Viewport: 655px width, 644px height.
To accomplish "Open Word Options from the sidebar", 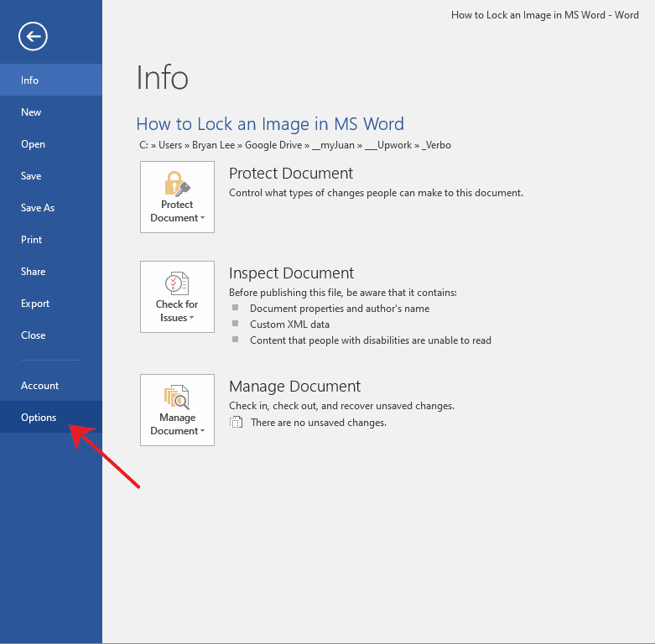I will pyautogui.click(x=51, y=417).
